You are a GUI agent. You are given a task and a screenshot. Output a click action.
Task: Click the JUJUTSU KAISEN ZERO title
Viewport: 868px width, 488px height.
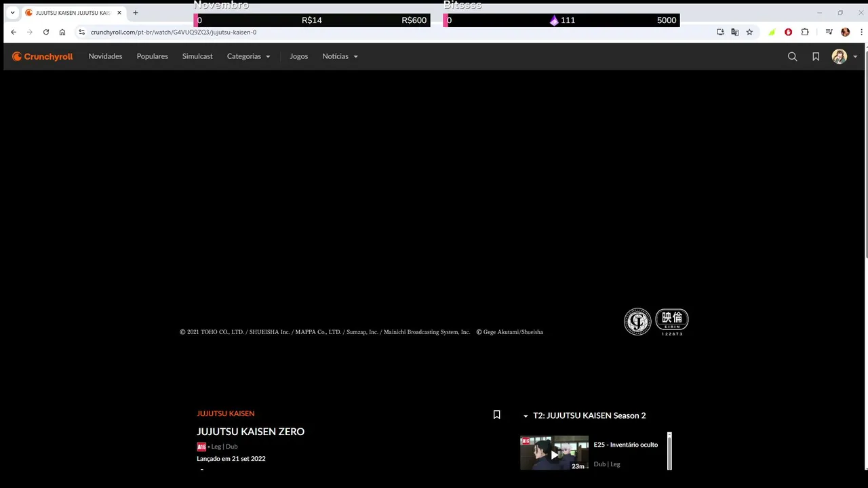point(250,432)
